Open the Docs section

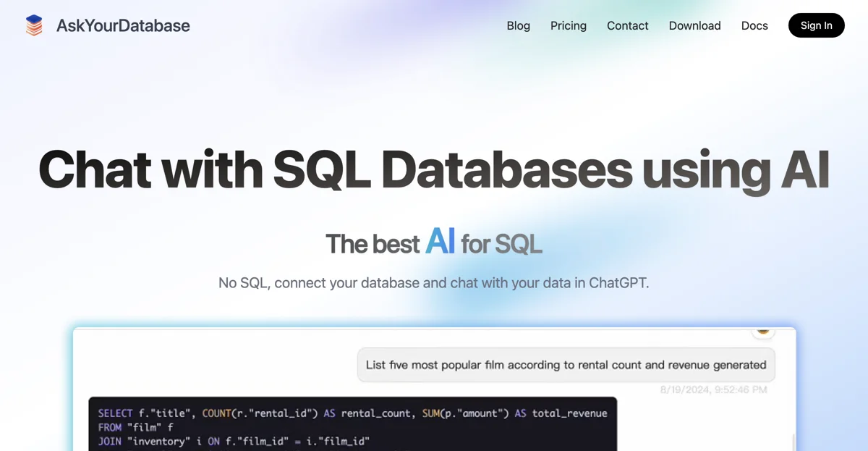pos(754,25)
